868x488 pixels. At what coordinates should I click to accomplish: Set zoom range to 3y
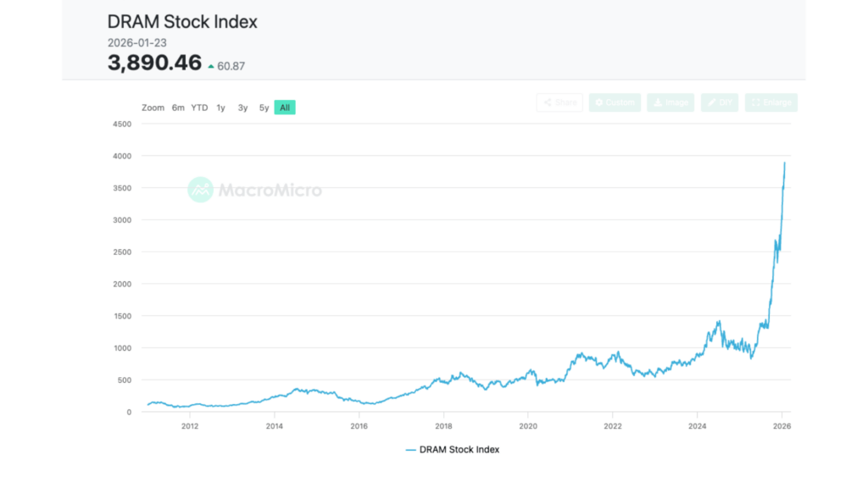(x=242, y=108)
